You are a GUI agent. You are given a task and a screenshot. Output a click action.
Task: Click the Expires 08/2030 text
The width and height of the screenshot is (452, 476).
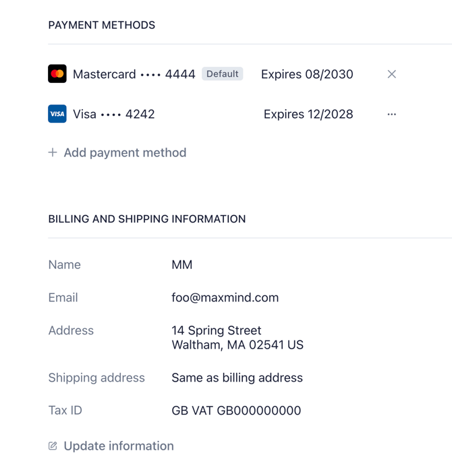pyautogui.click(x=307, y=74)
